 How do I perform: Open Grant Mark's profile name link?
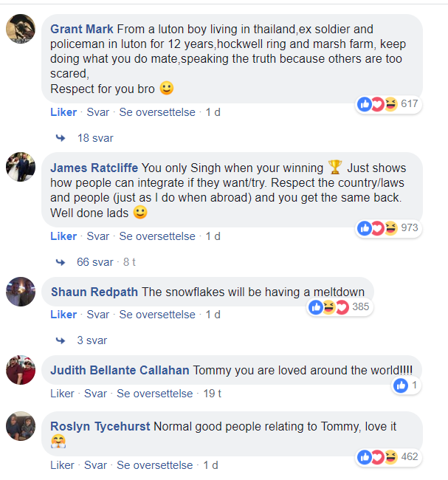pyautogui.click(x=82, y=29)
